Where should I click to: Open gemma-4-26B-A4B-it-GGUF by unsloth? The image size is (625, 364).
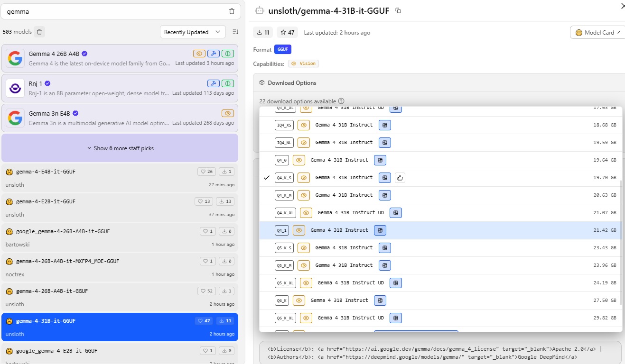click(120, 297)
